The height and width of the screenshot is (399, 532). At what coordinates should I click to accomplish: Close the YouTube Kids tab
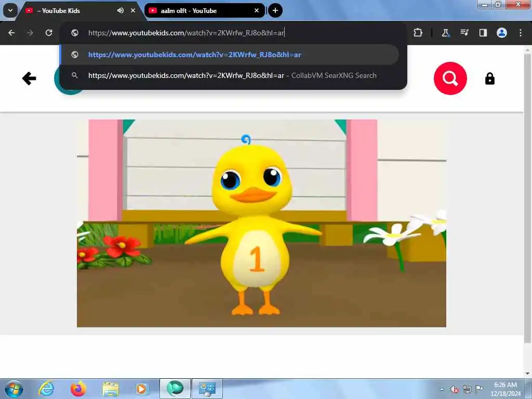133,10
